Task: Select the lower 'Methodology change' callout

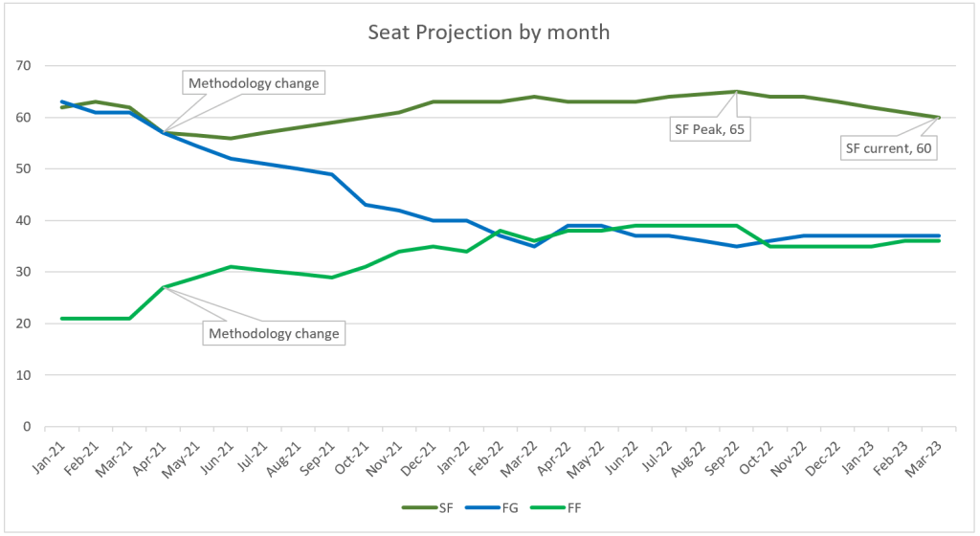Action: [273, 333]
